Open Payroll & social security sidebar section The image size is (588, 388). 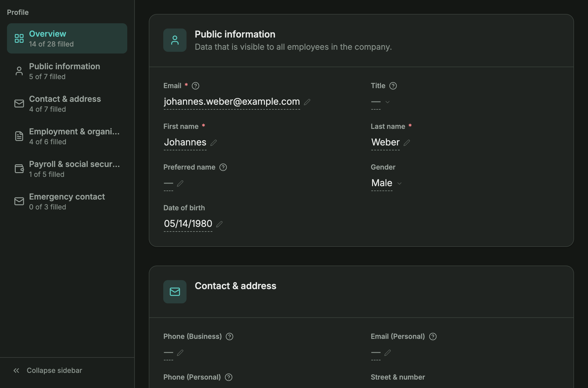(67, 169)
